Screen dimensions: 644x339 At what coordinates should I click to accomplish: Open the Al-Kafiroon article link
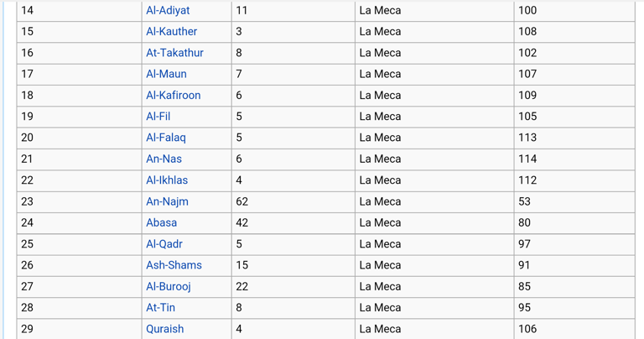click(x=174, y=96)
